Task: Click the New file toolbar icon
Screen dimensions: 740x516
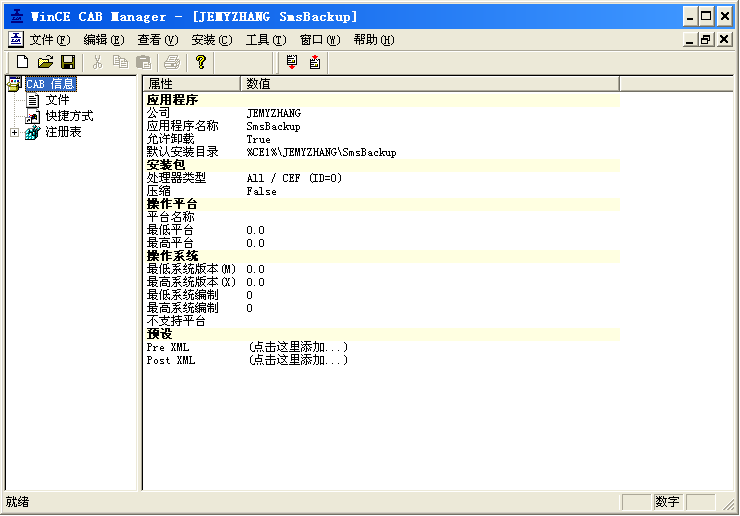Action: point(22,62)
